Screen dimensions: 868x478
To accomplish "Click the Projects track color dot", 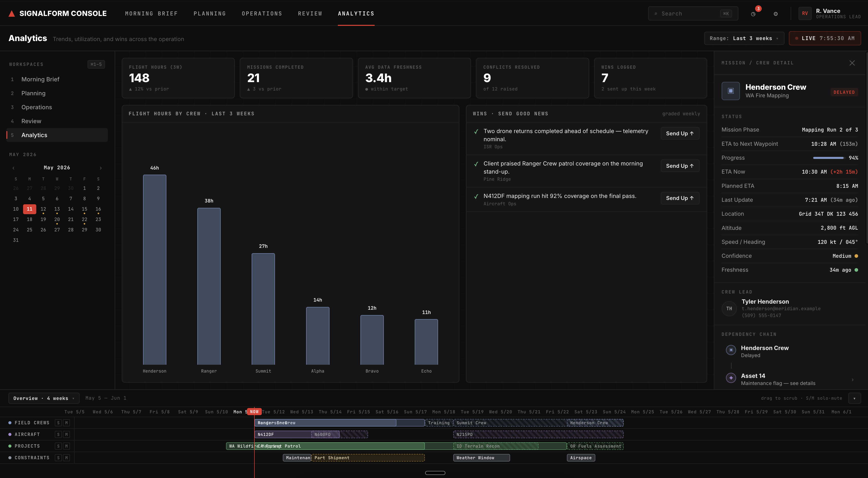I will click(x=10, y=446).
